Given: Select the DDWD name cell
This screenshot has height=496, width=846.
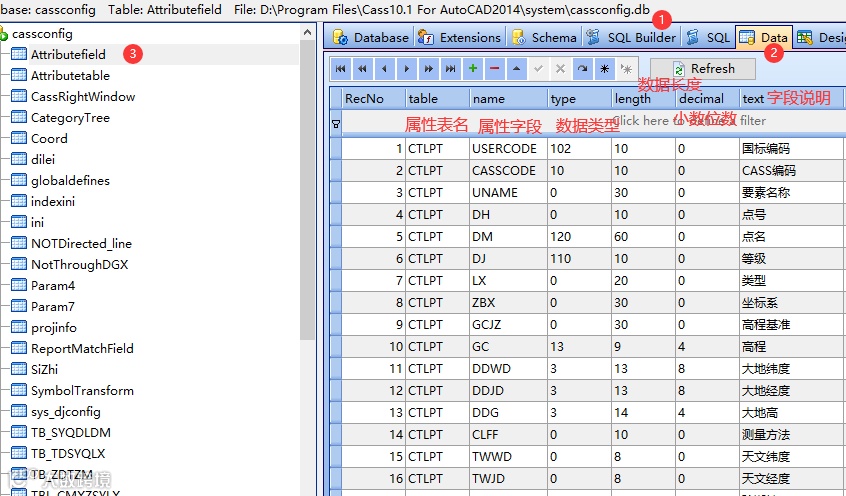Looking at the screenshot, I should [x=508, y=369].
